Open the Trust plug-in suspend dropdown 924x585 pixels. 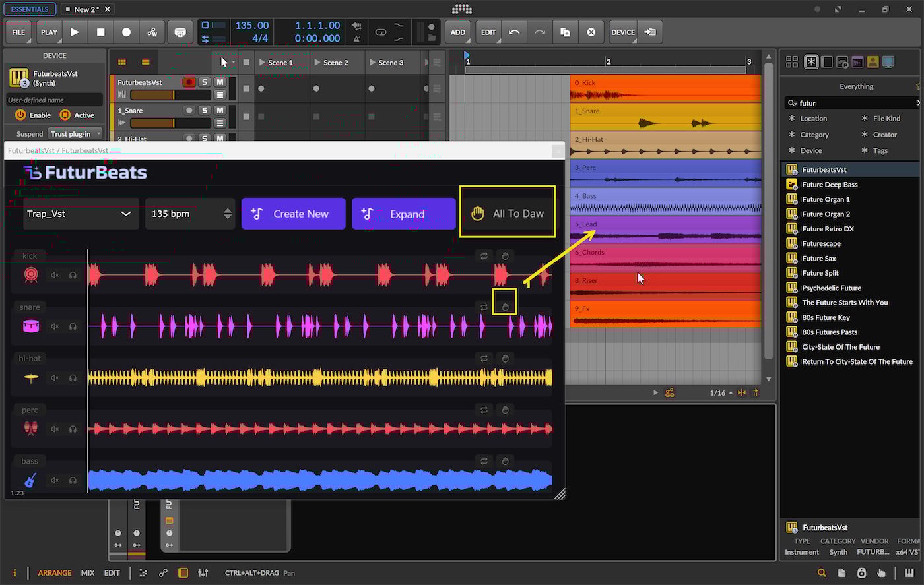click(76, 134)
